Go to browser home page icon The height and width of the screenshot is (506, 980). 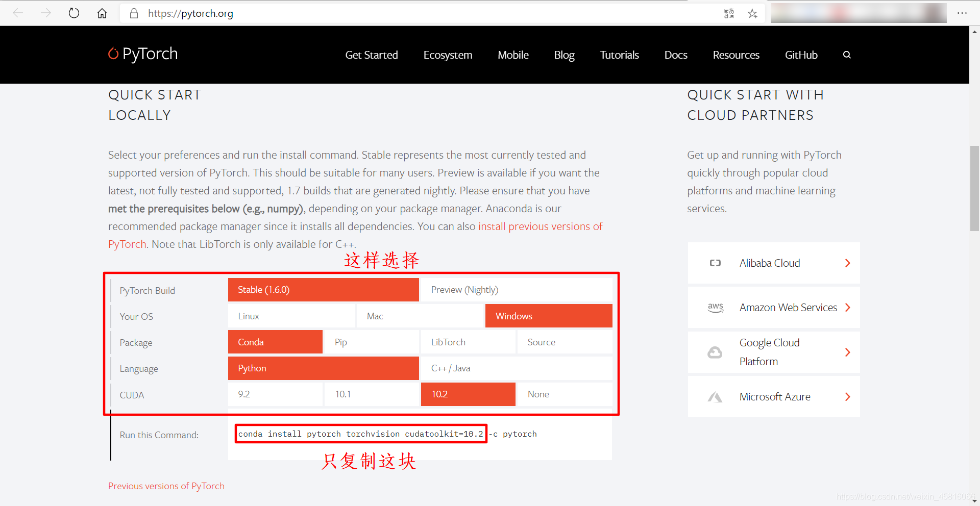point(102,13)
